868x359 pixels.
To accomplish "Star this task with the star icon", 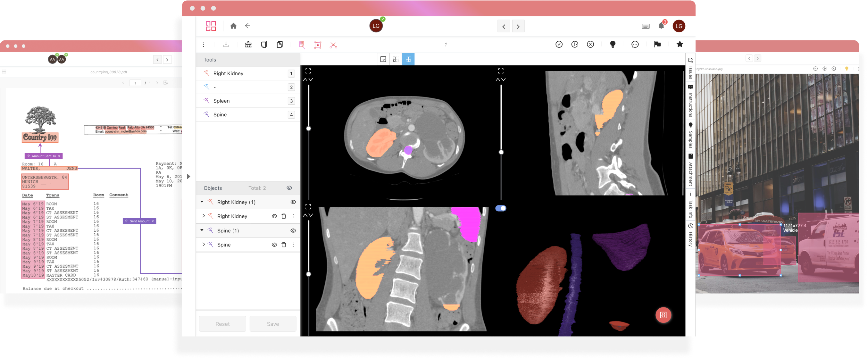I will click(680, 44).
